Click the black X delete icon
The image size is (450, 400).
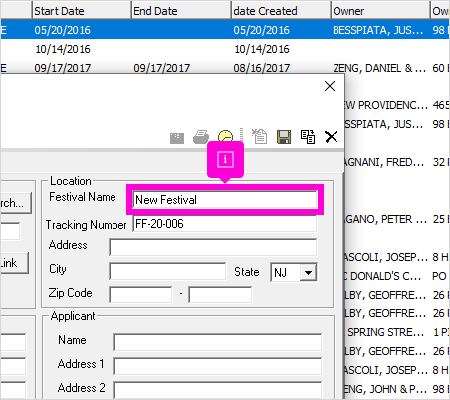(331, 137)
